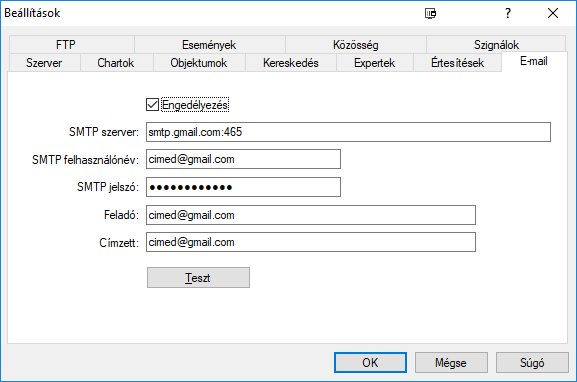The width and height of the screenshot is (577, 382).
Task: Go to the Szerver tab
Action: click(x=44, y=63)
